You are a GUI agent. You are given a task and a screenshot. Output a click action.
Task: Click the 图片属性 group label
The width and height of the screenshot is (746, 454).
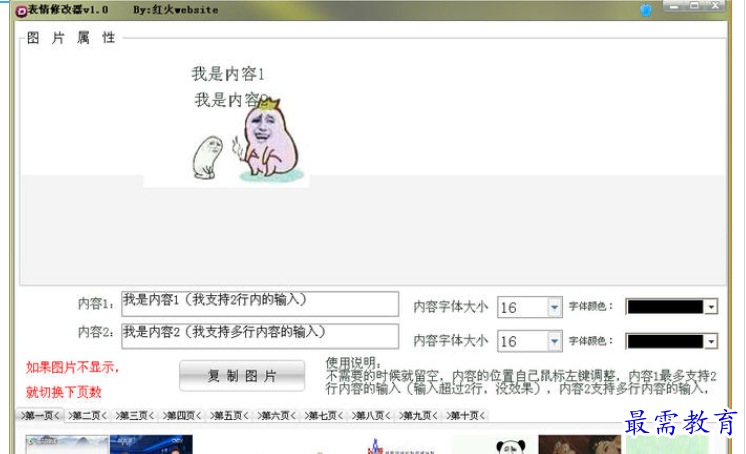tap(71, 38)
